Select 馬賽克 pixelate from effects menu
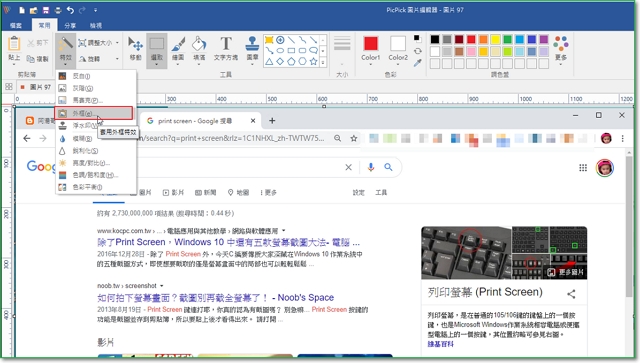The width and height of the screenshot is (640, 363). (x=96, y=100)
